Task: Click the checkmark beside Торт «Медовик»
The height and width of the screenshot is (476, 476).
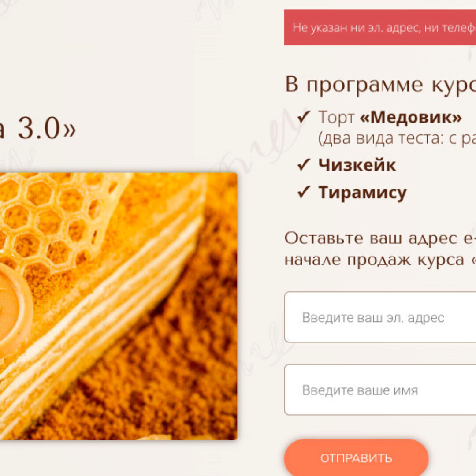Action: pyautogui.click(x=304, y=117)
